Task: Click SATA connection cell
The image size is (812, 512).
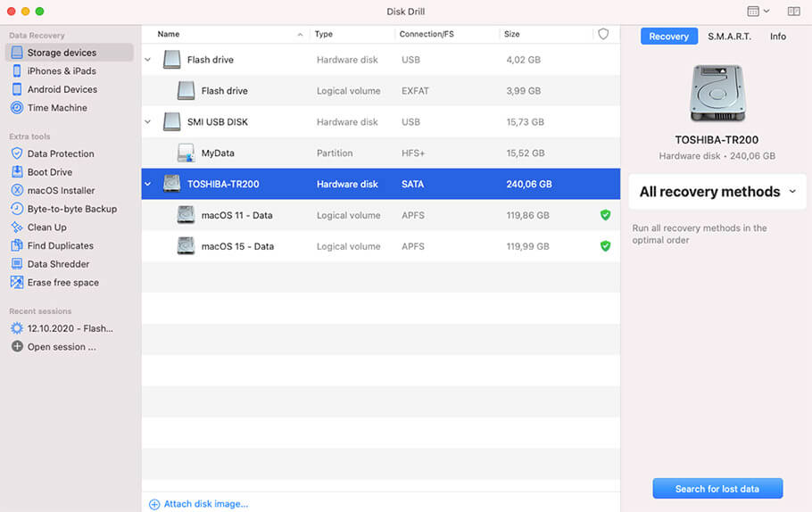Action: tap(412, 184)
